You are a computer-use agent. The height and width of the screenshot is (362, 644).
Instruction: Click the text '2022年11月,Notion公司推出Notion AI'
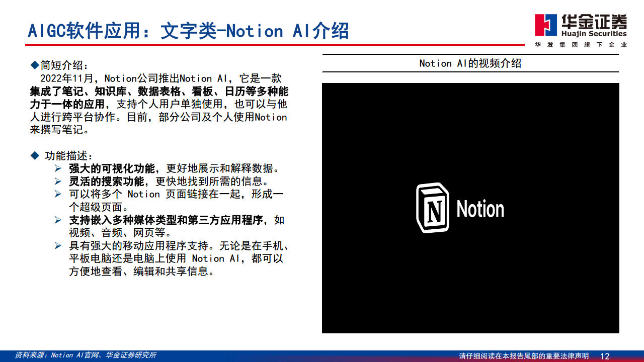134,78
